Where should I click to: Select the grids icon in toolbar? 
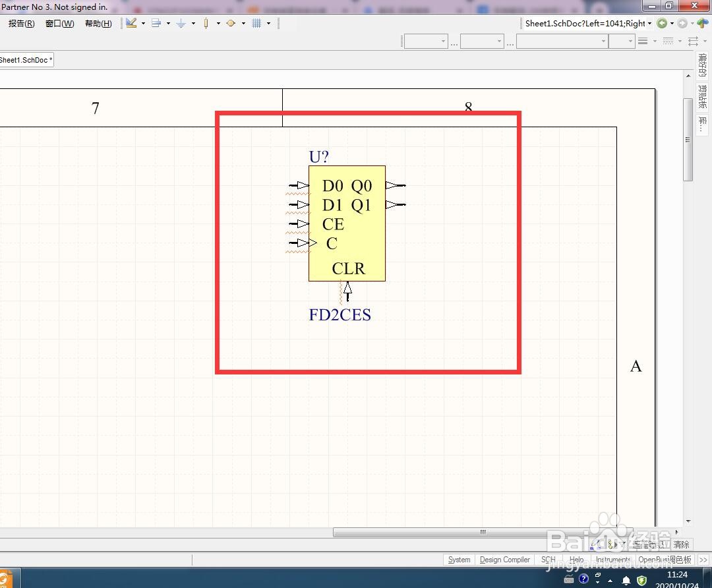[256, 23]
